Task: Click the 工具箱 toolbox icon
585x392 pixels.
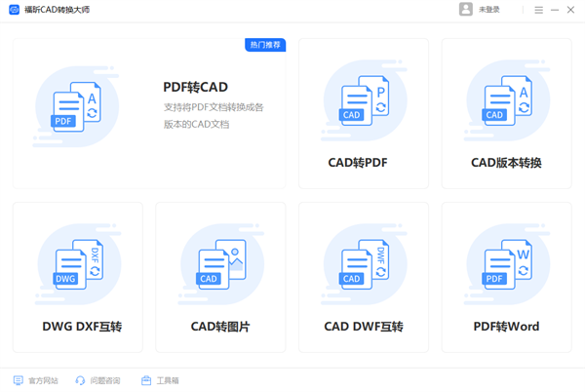Action: coord(146,380)
